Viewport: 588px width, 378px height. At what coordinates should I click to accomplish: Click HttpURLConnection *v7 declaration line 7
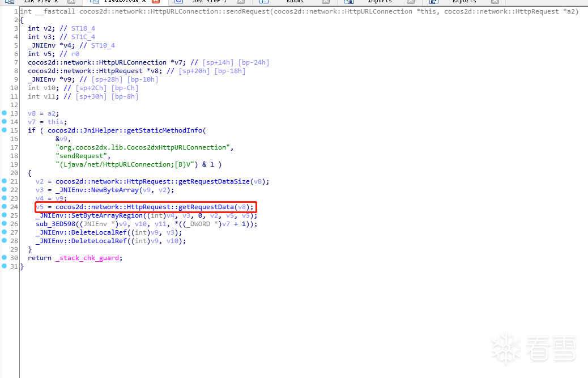pyautogui.click(x=107, y=62)
